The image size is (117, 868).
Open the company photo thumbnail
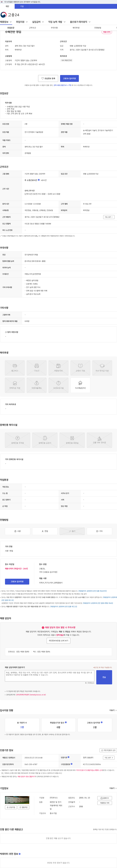(x=17, y=800)
